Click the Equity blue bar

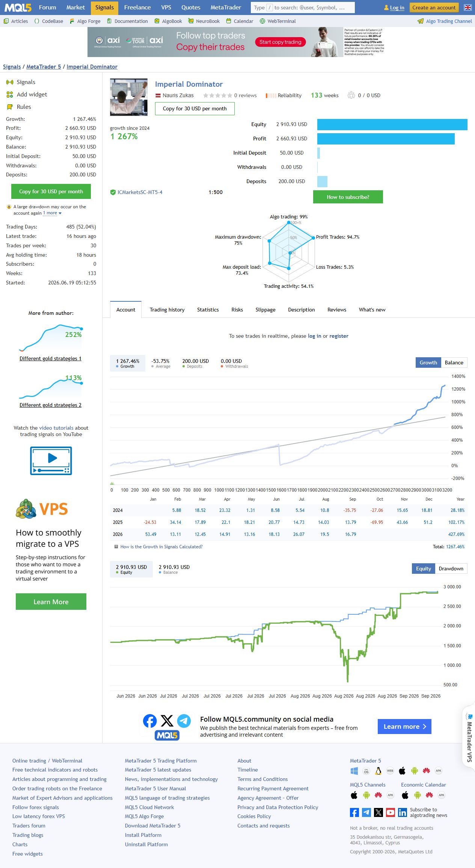coord(392,125)
